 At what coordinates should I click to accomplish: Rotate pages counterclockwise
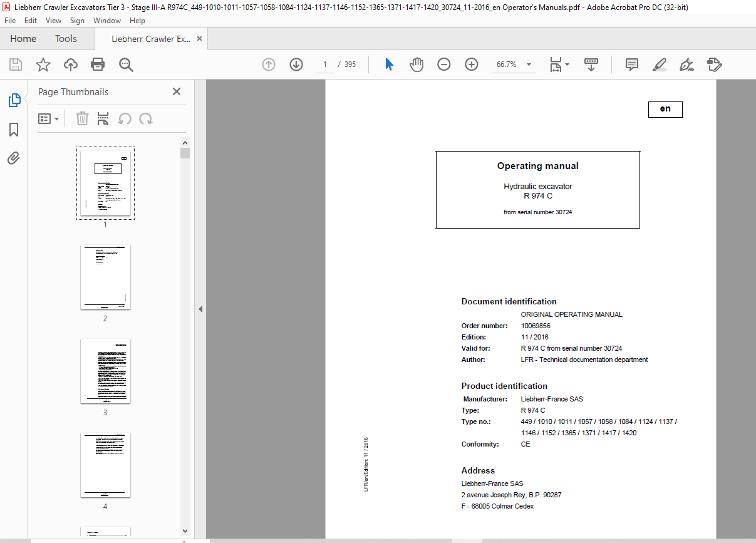125,118
